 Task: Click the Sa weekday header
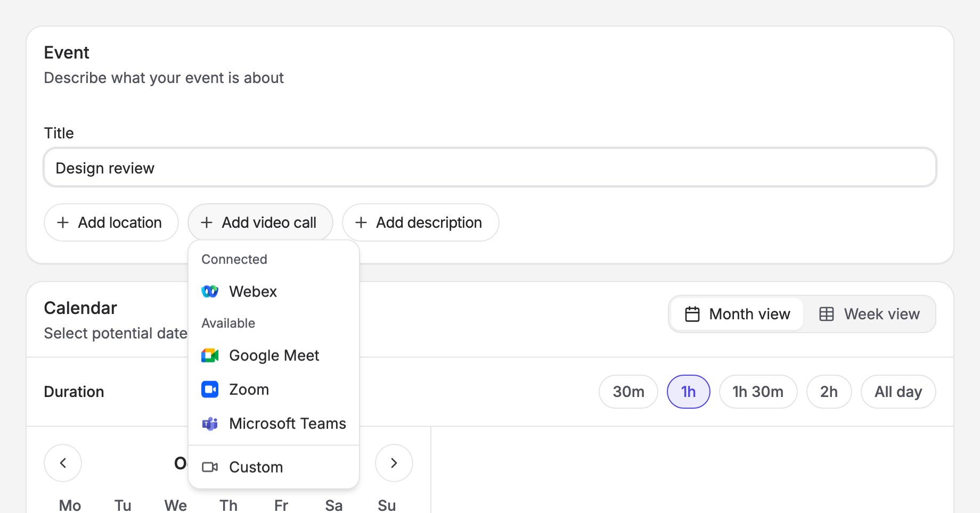[x=334, y=505]
